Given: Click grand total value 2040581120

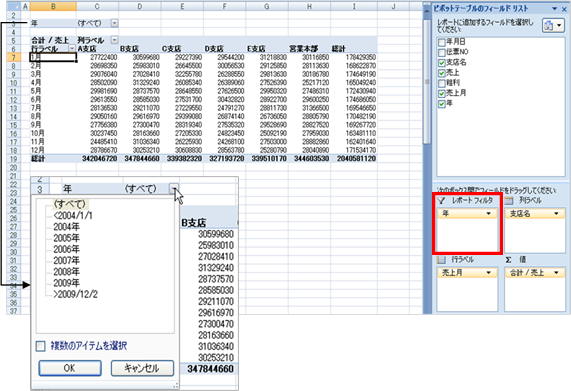Looking at the screenshot, I should [356, 159].
